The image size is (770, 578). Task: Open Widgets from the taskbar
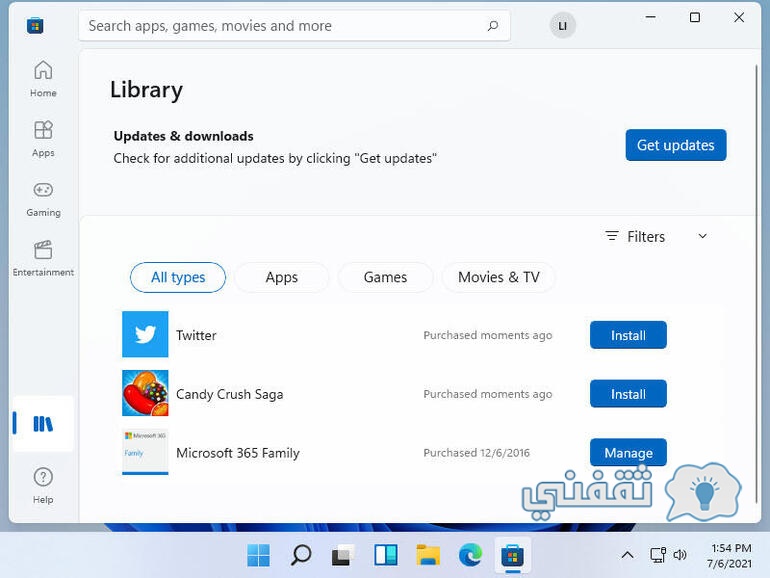click(385, 555)
